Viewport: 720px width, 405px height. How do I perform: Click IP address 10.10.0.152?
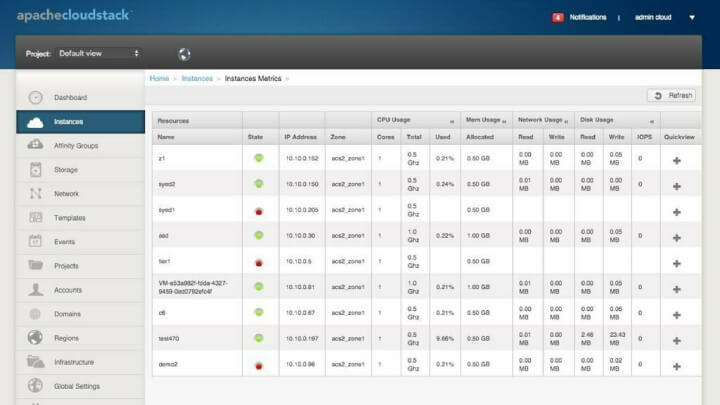(x=302, y=158)
